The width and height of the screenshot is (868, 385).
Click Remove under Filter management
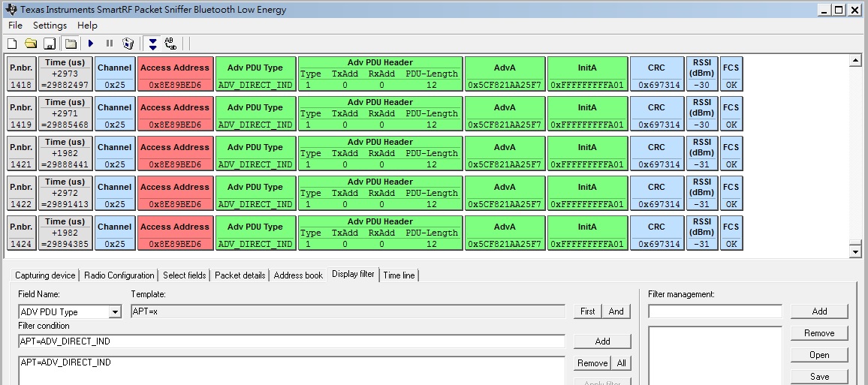[x=819, y=333]
